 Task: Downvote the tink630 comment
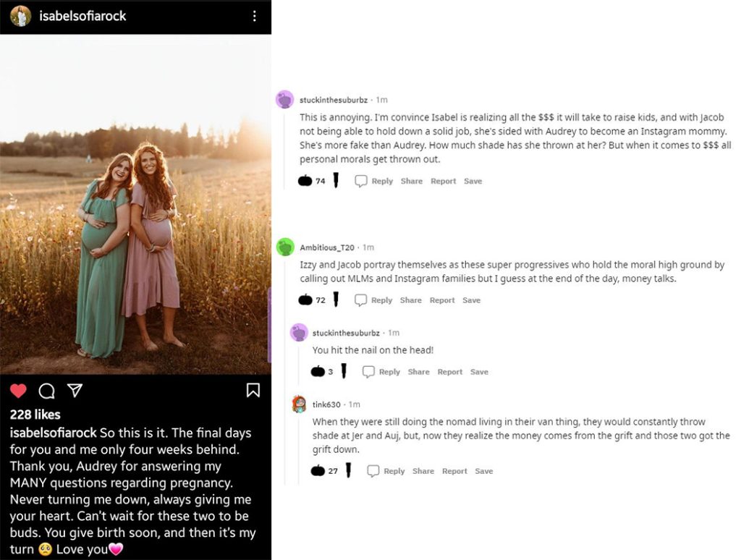click(x=348, y=470)
